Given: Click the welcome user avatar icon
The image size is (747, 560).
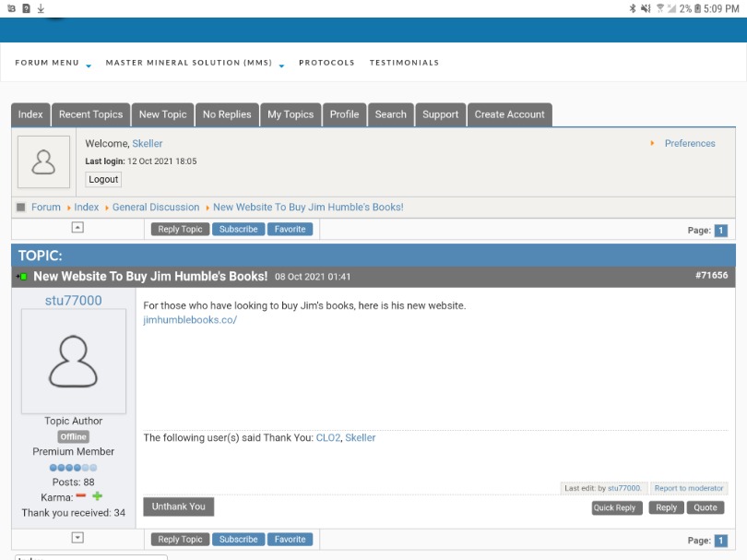Looking at the screenshot, I should coord(43,162).
